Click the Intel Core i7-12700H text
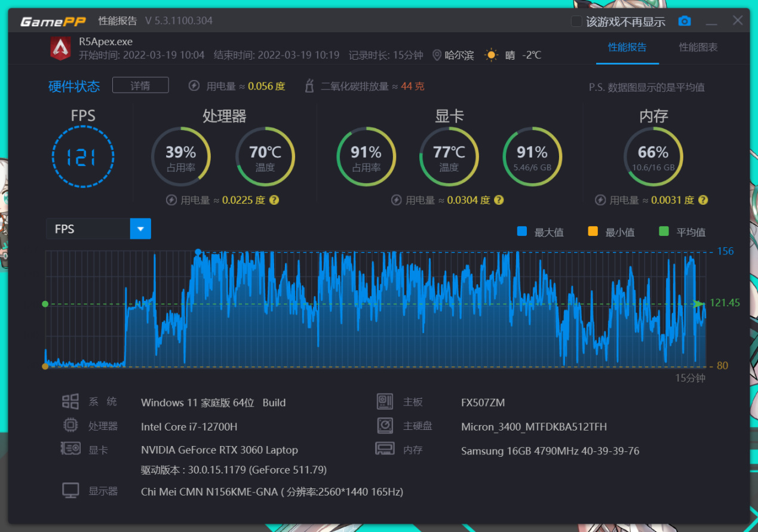Image resolution: width=758 pixels, height=532 pixels. coord(189,426)
